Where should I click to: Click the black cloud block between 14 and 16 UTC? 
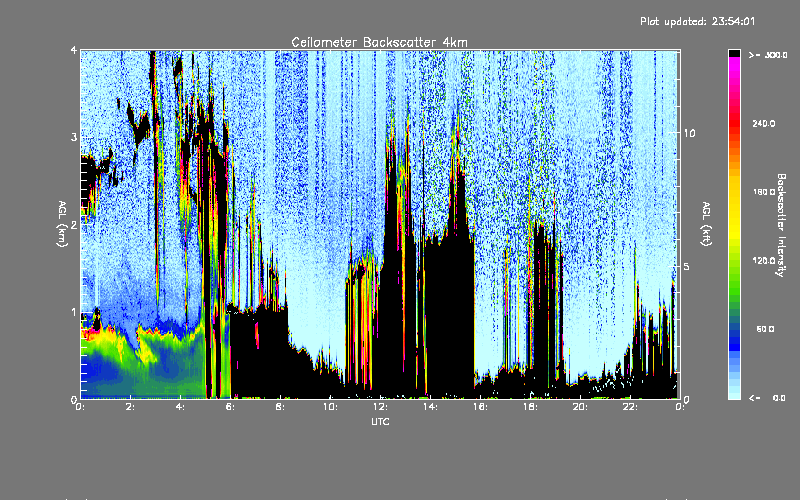pyautogui.click(x=449, y=316)
